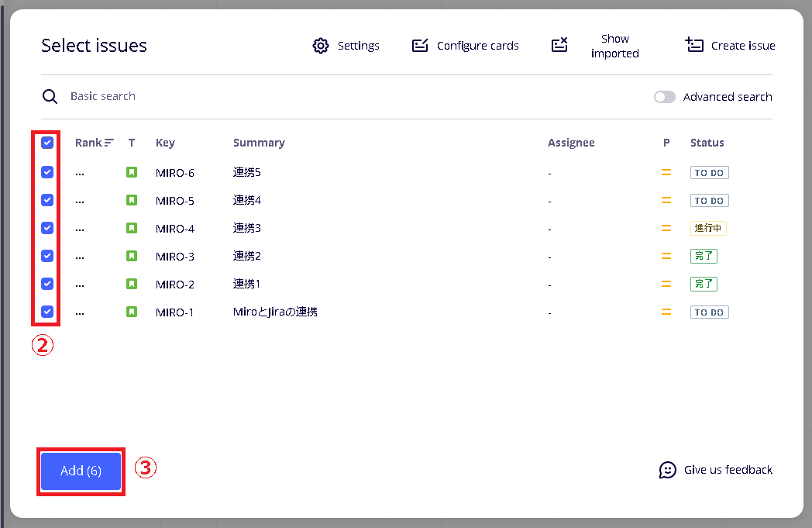Uncheck the select-all checkbox in header

click(47, 143)
